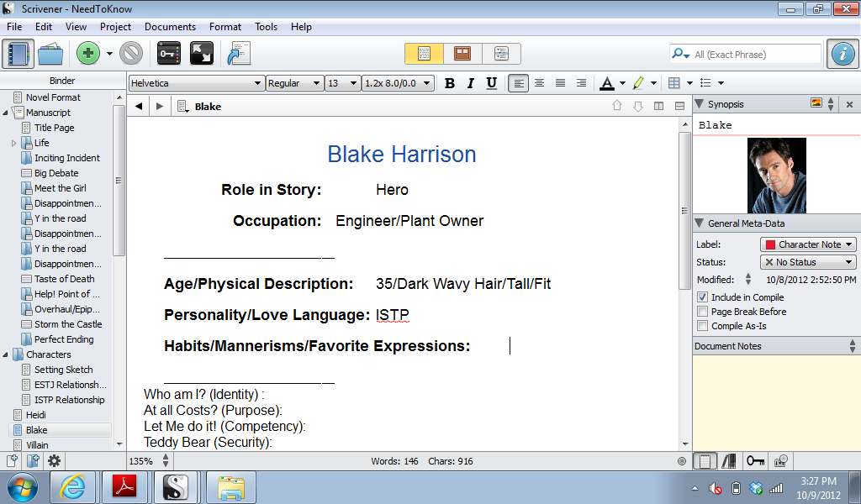The width and height of the screenshot is (861, 504).
Task: Open the Tools menu
Action: tap(266, 27)
